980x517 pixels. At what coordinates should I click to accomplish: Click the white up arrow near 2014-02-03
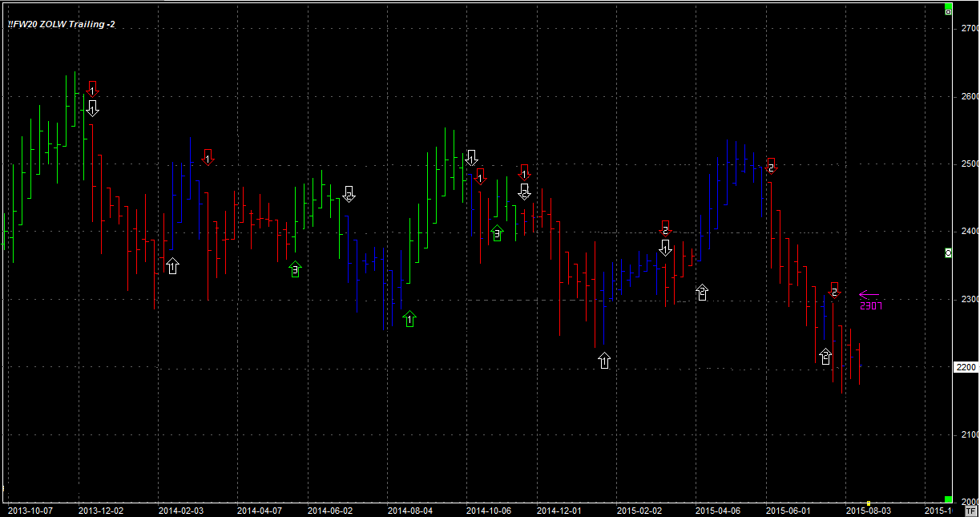click(172, 265)
